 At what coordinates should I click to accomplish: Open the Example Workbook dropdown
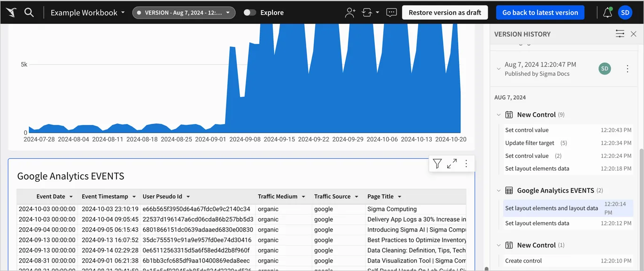pos(88,13)
